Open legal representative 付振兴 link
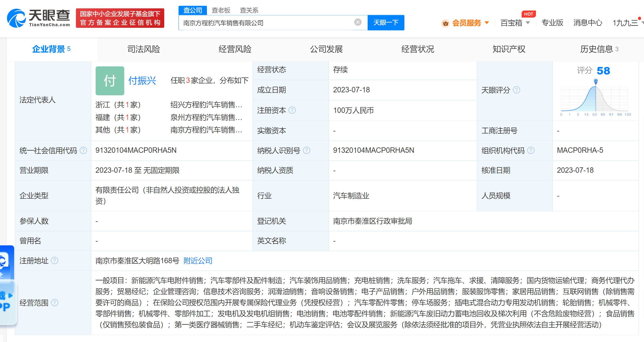 click(x=142, y=80)
